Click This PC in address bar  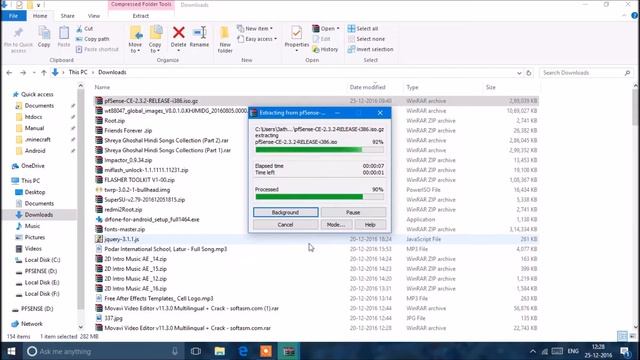point(78,72)
